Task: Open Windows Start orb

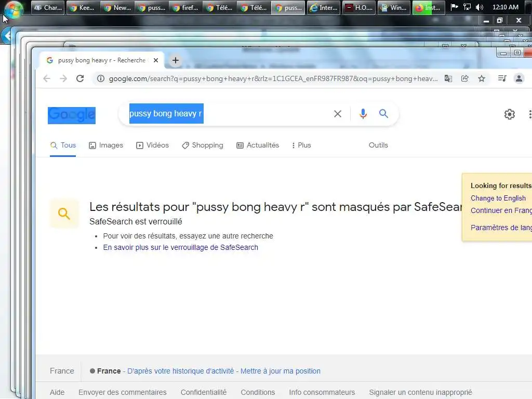Action: tap(14, 8)
